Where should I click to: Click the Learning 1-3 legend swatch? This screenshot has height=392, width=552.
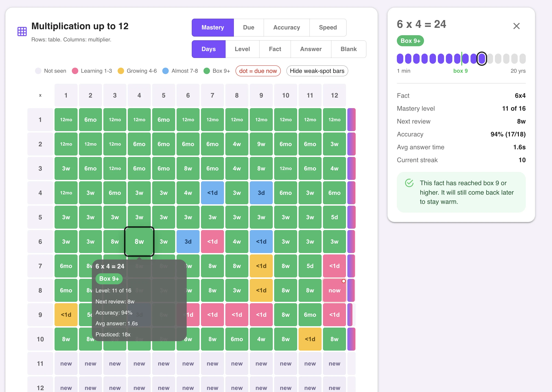(x=75, y=71)
